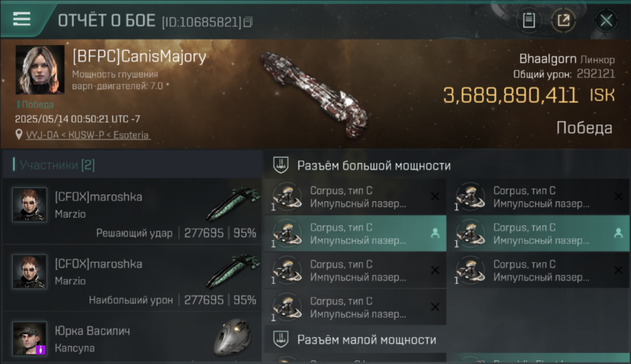This screenshot has height=364, width=631.
Task: Collapse the Разъём большой мощности section
Action: [x=280, y=165]
